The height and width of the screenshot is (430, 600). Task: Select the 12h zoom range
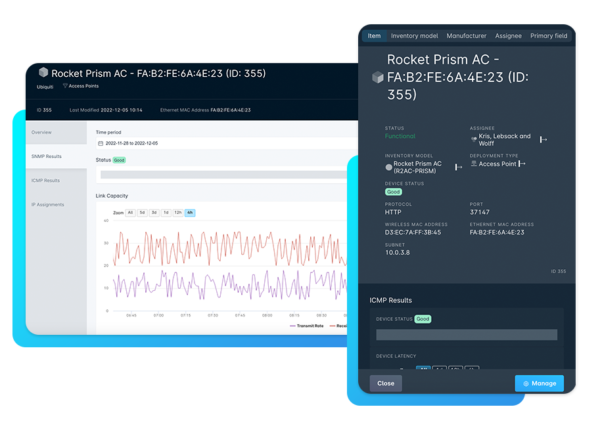pos(177,213)
